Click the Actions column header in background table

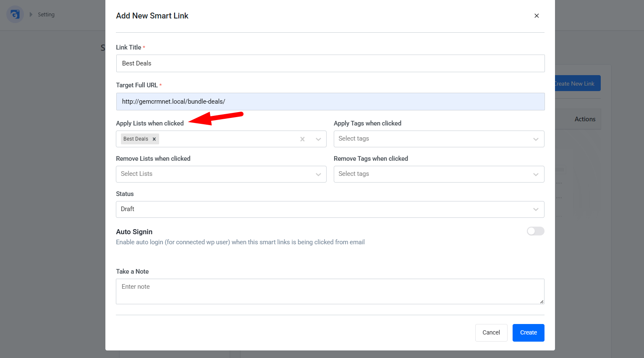[585, 119]
